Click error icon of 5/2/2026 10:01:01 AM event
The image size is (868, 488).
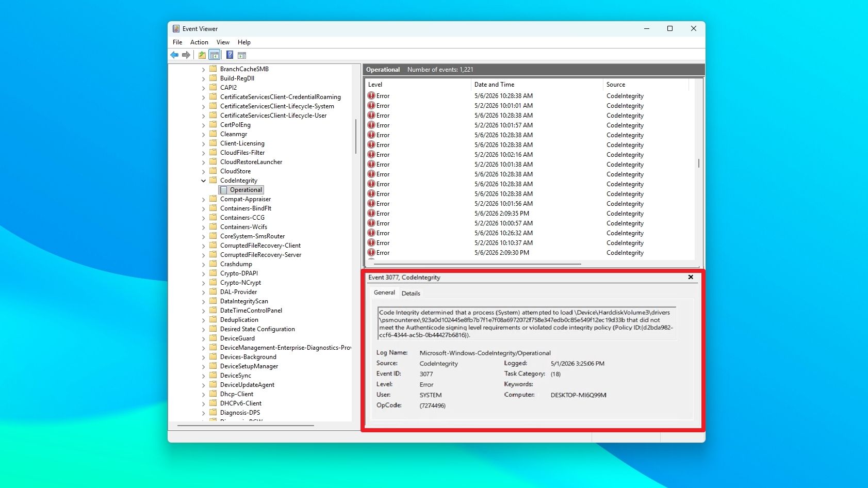[371, 105]
